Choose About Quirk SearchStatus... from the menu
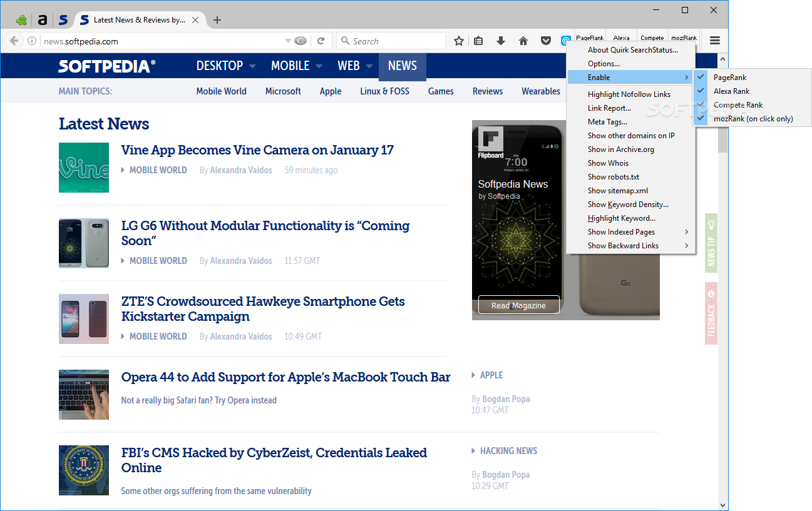This screenshot has width=812, height=511. [631, 50]
